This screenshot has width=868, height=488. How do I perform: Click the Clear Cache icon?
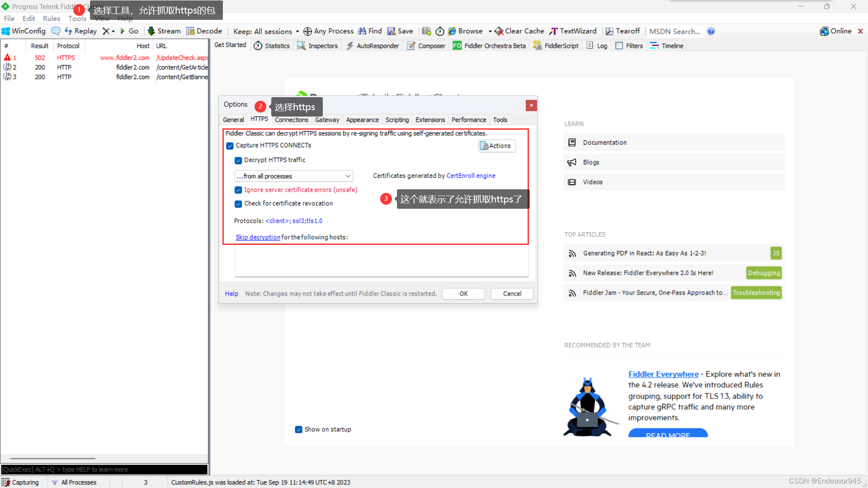[x=499, y=31]
